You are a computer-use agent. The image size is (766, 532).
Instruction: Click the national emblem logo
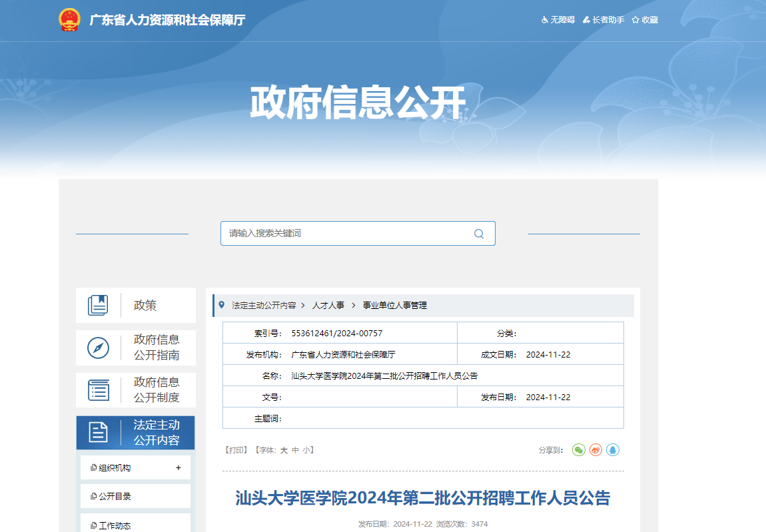click(69, 20)
